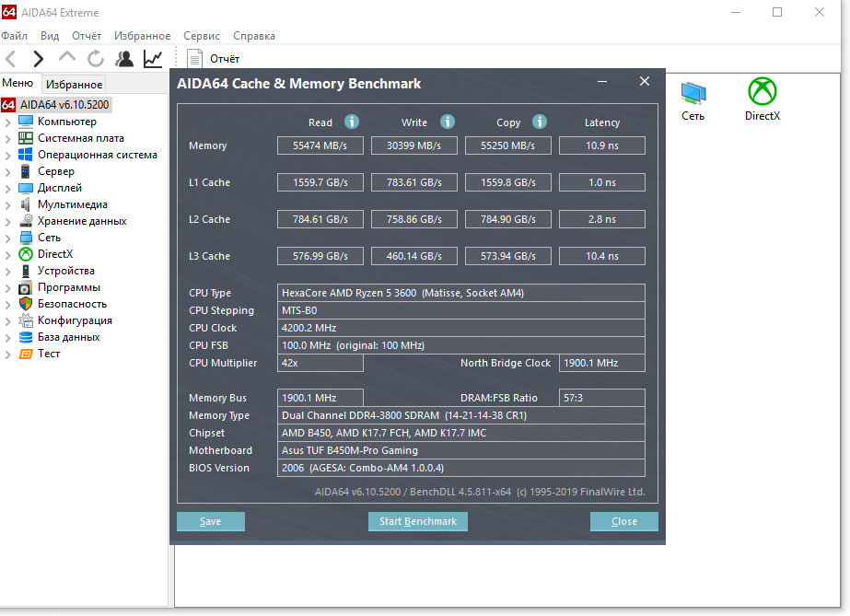This screenshot has width=850, height=616.
Task: Click the Start Benchmark button
Action: click(x=418, y=521)
